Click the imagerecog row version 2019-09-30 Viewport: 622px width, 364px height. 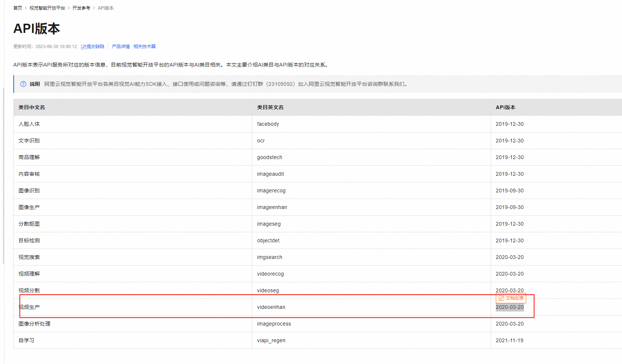[510, 191]
